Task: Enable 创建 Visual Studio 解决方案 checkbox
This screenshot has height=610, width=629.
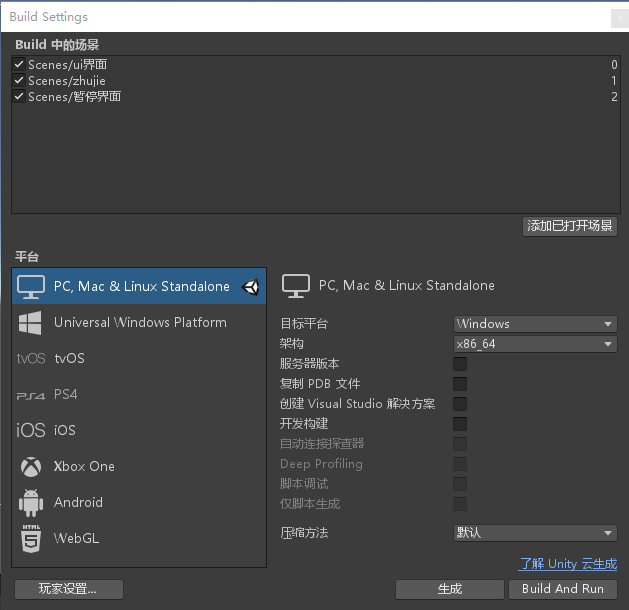Action: [x=460, y=404]
